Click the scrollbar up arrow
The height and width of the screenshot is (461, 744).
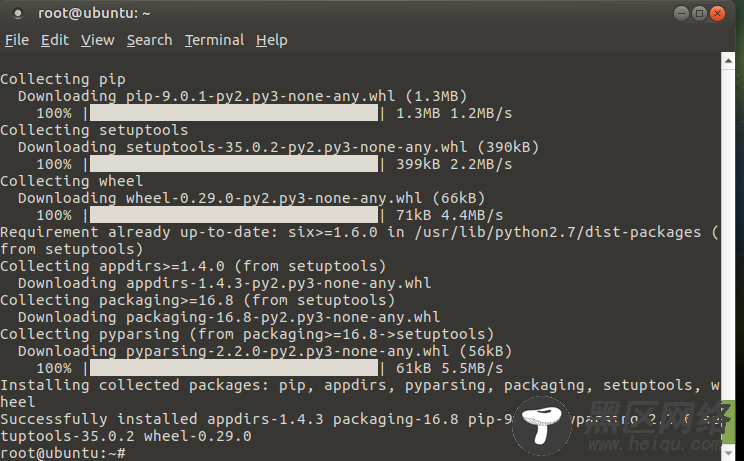point(728,61)
